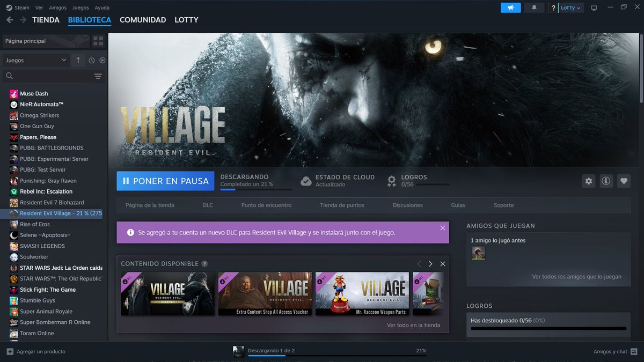This screenshot has width=644, height=362.
Task: Show next available content arrow
Action: [x=430, y=264]
